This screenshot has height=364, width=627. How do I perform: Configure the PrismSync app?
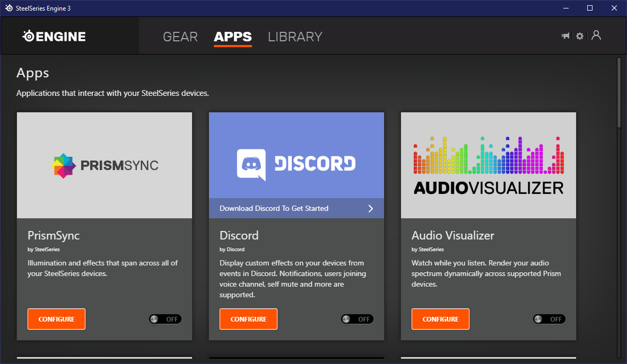[56, 319]
